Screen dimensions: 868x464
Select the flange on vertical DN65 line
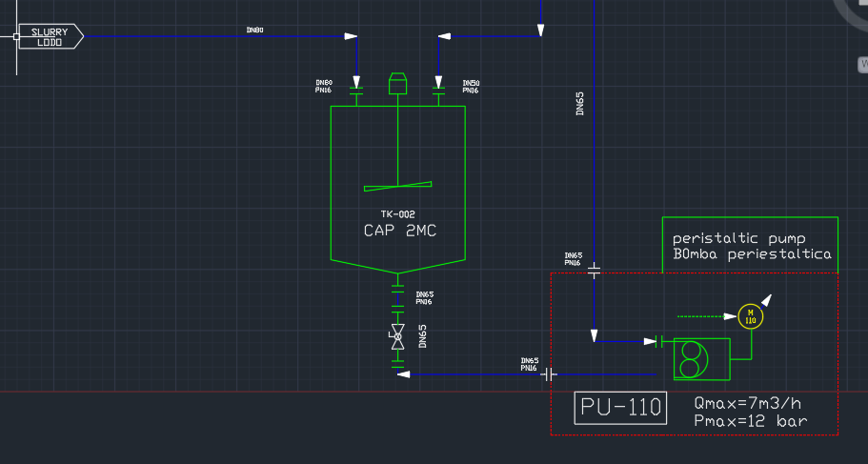(x=594, y=271)
